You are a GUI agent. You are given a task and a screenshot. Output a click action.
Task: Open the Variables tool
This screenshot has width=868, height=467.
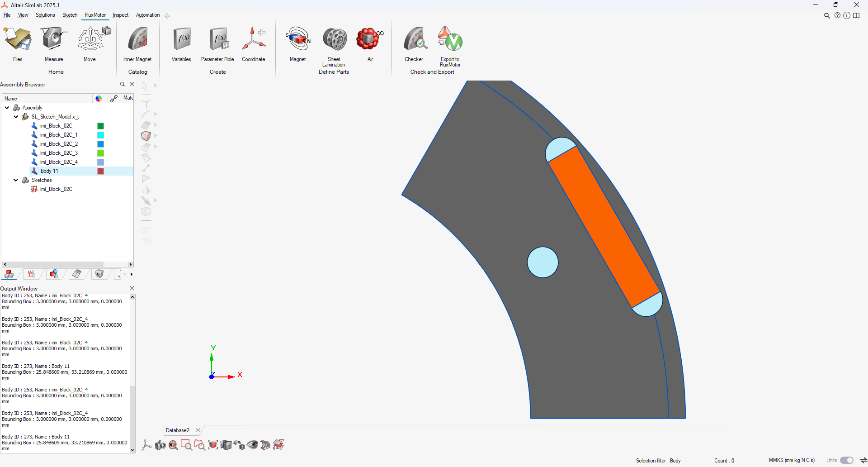point(181,44)
